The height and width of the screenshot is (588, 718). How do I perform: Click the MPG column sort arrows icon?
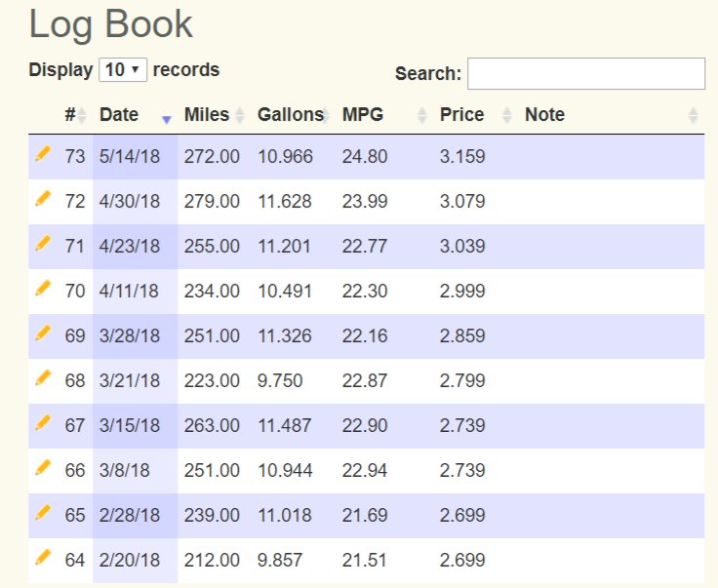[x=422, y=115]
